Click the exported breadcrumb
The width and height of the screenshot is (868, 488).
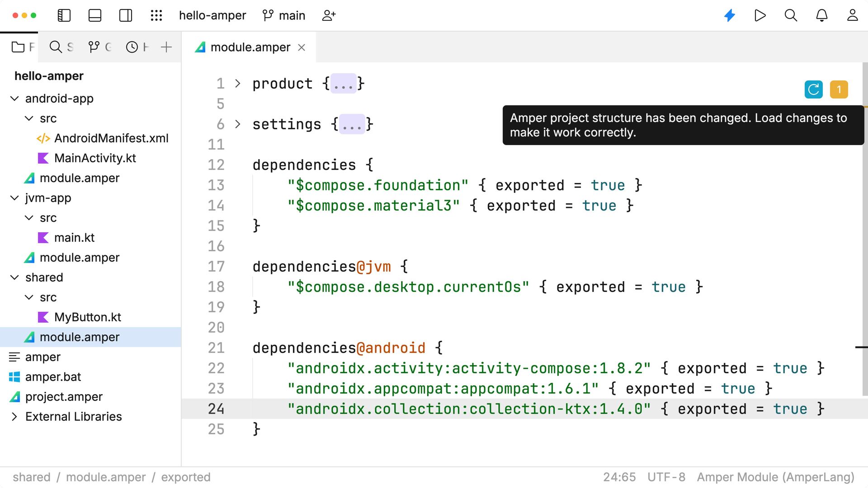tap(186, 477)
